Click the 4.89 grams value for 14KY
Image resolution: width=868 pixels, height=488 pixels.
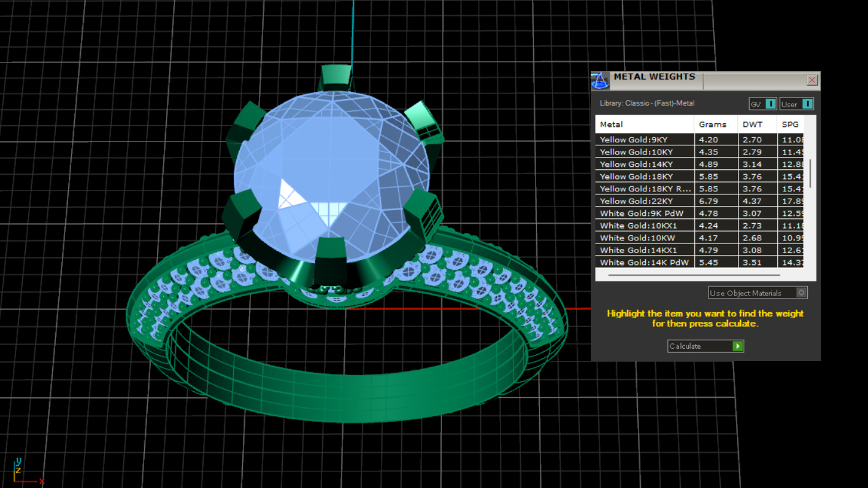pos(708,164)
